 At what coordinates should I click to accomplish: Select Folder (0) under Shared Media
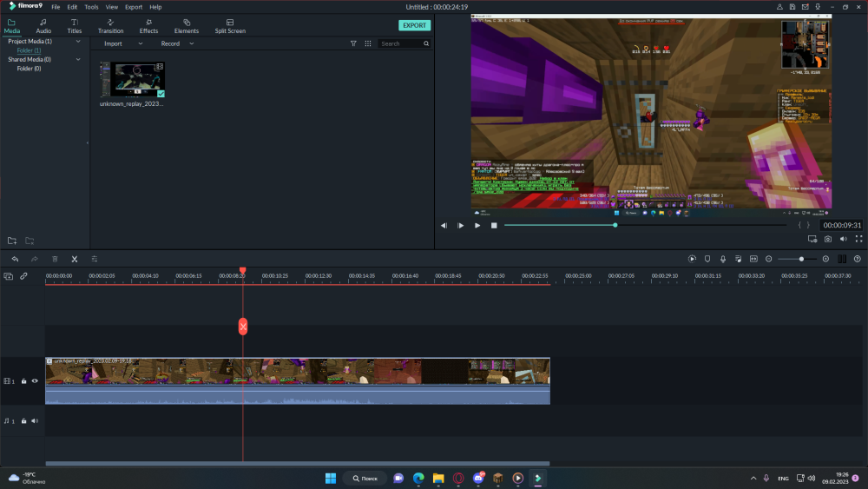click(x=29, y=69)
